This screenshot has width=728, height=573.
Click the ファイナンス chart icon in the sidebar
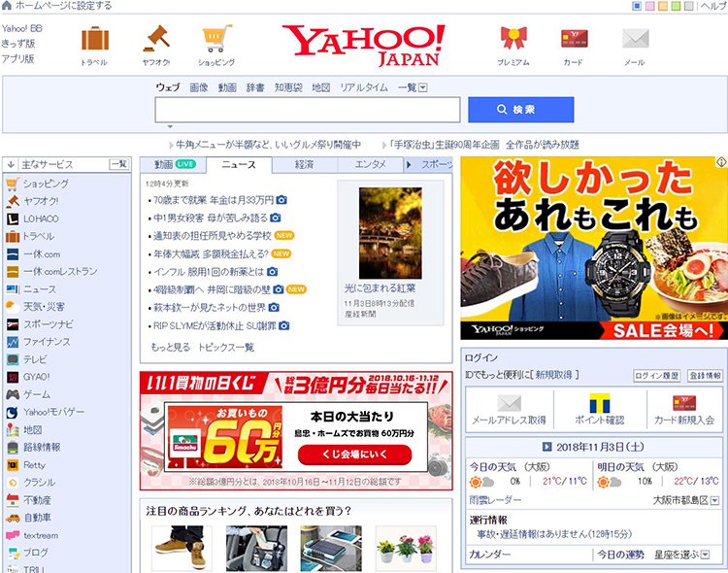[x=13, y=342]
